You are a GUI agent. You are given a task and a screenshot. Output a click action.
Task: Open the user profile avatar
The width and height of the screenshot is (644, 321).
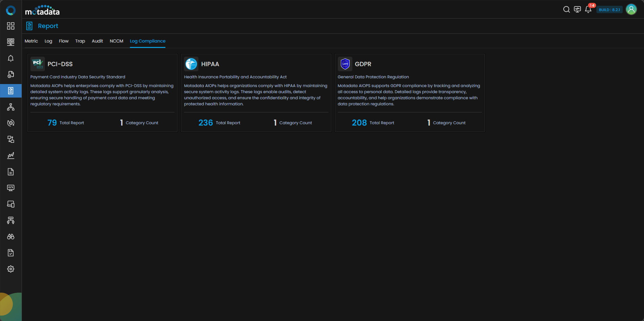coord(631,9)
